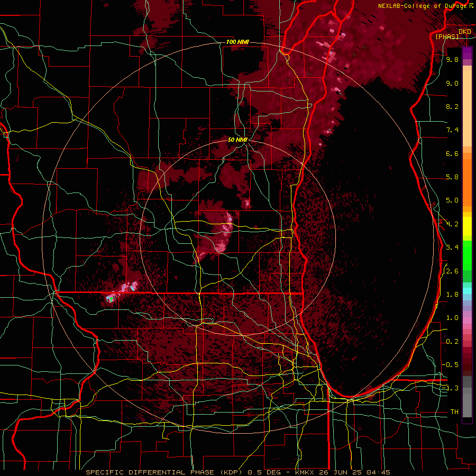Image resolution: width=476 pixels, height=476 pixels.
Task: Click the yellow band of the color bar
Action: (x=467, y=226)
